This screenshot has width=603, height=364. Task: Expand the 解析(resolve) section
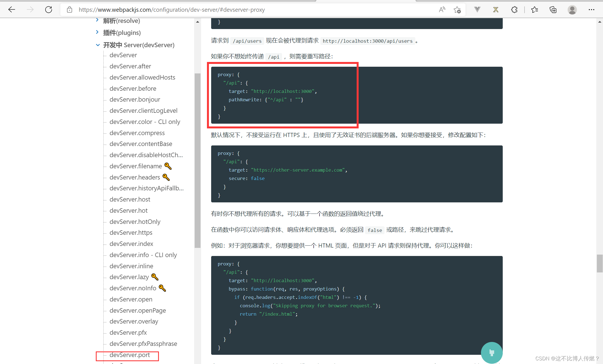point(97,20)
